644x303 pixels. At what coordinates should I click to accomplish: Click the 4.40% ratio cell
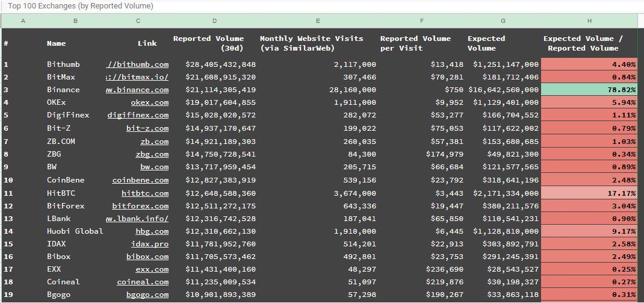coord(589,64)
